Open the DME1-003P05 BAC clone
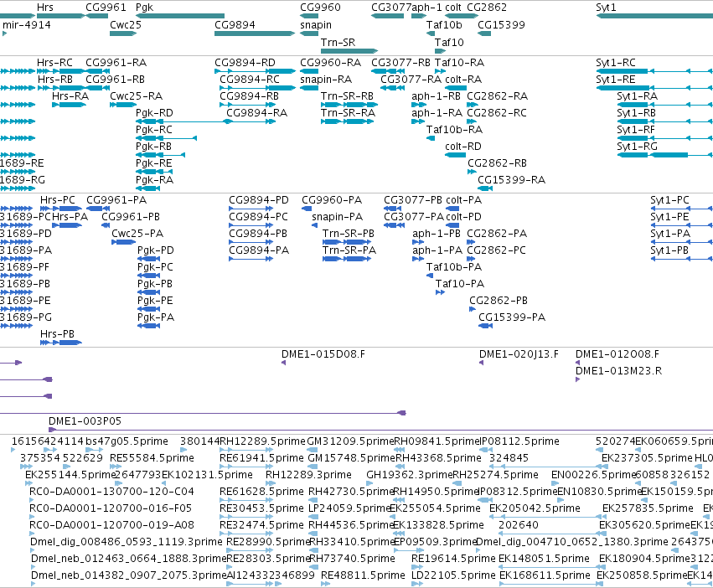The width and height of the screenshot is (713, 588). point(380,430)
